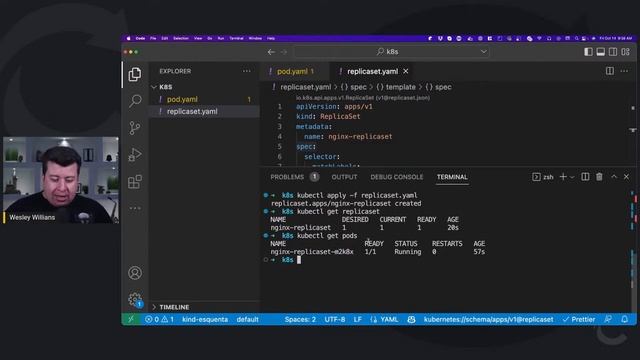Open the Manage gear icon
Viewport: 640px width, 360px height.
(135, 300)
